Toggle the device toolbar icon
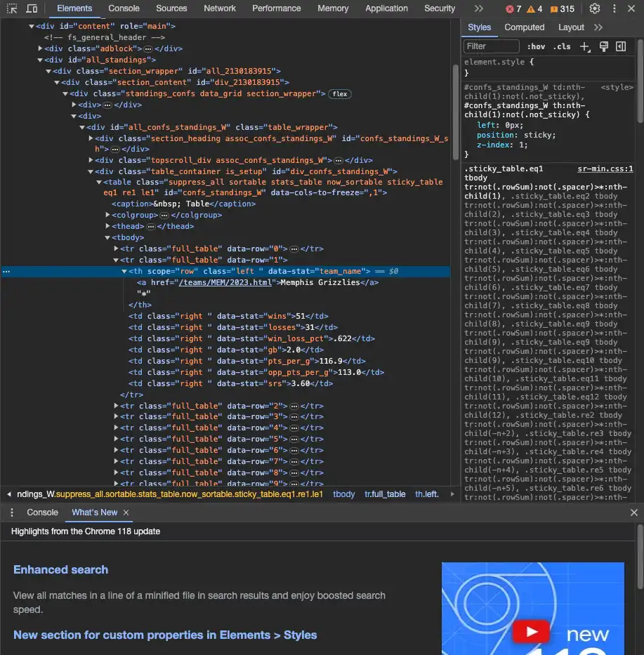The image size is (644, 655). [32, 8]
